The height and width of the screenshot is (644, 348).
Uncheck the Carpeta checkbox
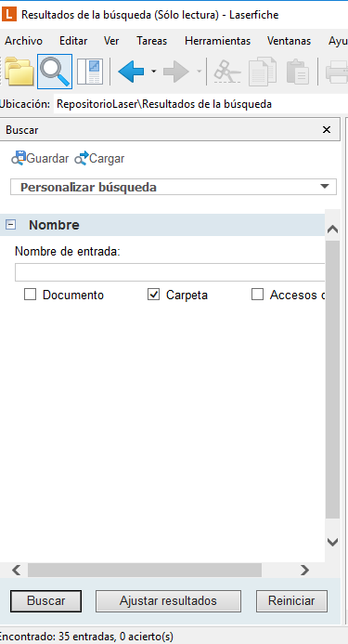(153, 295)
